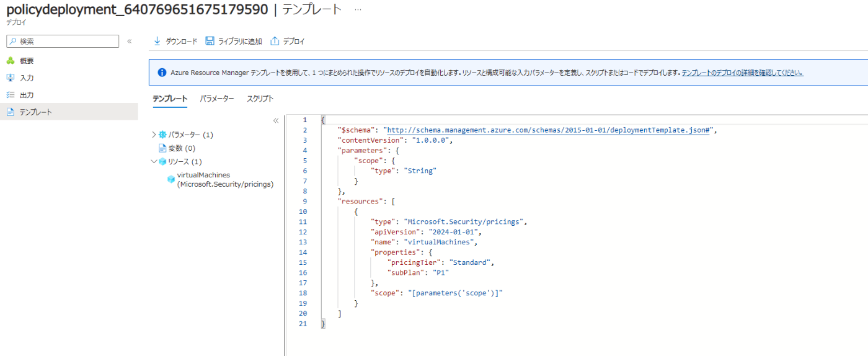868x356 pixels.
Task: Open the template deployment details link
Action: tap(743, 73)
